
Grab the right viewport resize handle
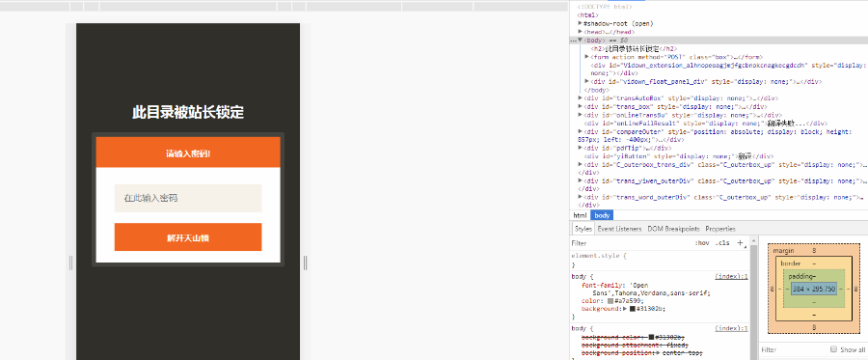[x=305, y=263]
